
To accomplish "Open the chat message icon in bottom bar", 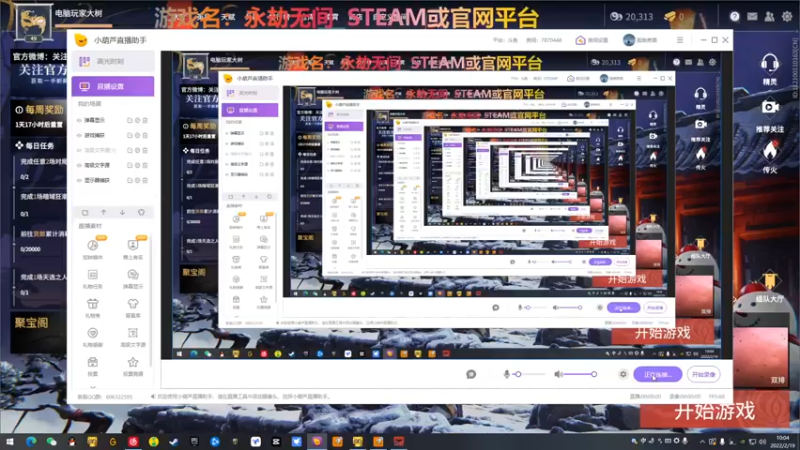I will (471, 374).
